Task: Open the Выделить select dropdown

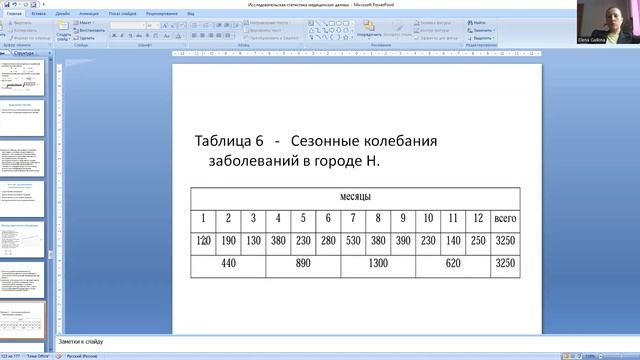Action: [481, 38]
